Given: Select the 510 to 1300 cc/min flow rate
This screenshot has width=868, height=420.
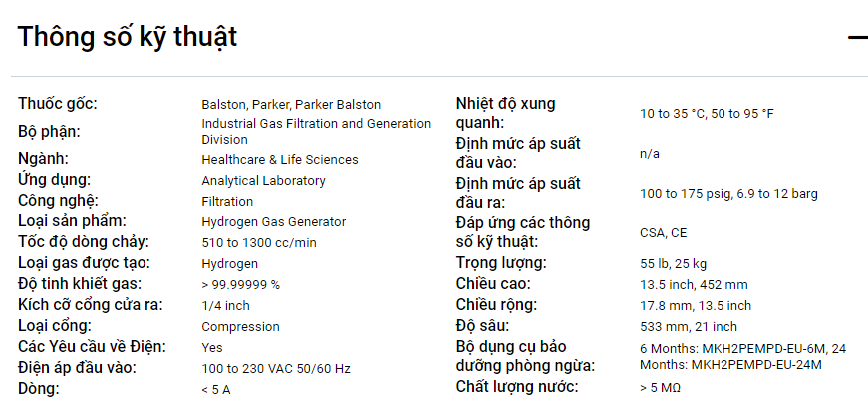Looking at the screenshot, I should tap(259, 243).
